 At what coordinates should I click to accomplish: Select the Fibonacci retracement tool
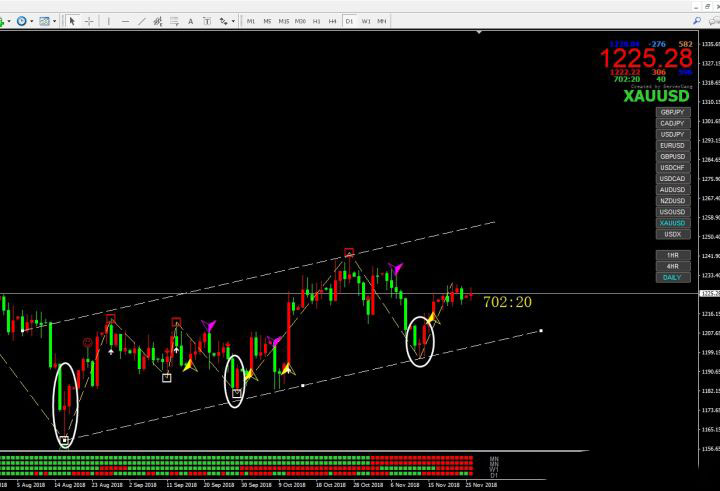tap(174, 21)
